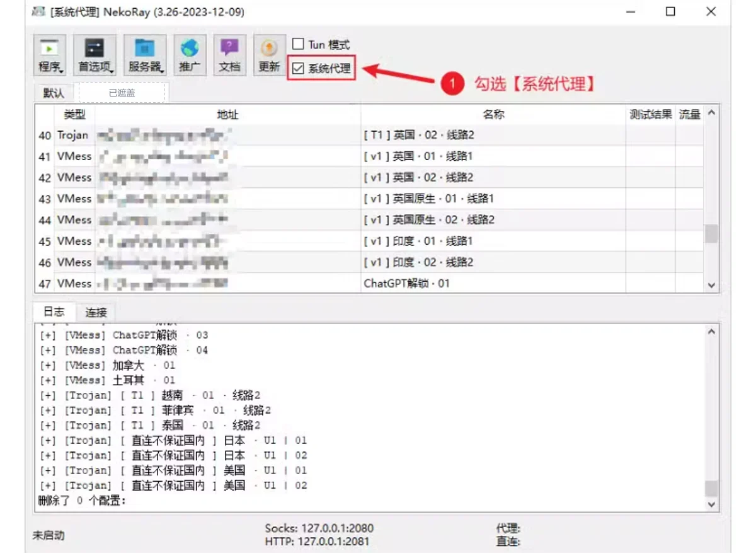Sort by the 地址 column header
This screenshot has width=756, height=553.
(x=228, y=115)
